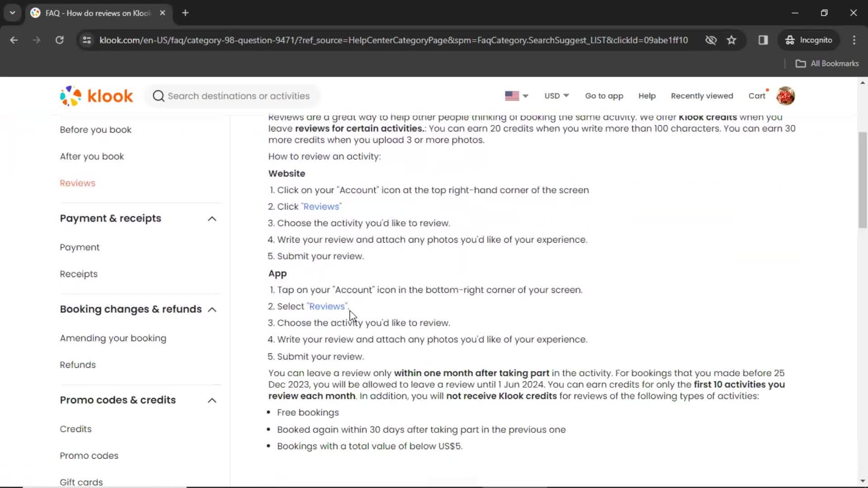The height and width of the screenshot is (488, 868).
Task: Click the browser address bar input
Action: [393, 40]
